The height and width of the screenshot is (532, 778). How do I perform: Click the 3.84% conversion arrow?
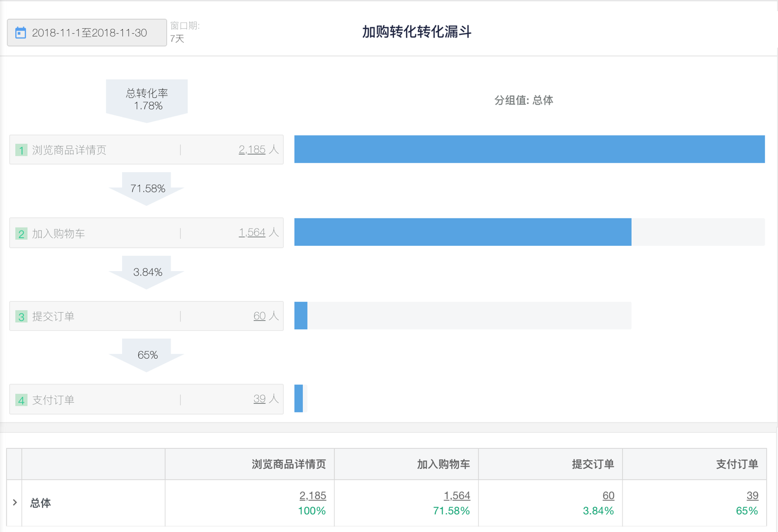[147, 273]
